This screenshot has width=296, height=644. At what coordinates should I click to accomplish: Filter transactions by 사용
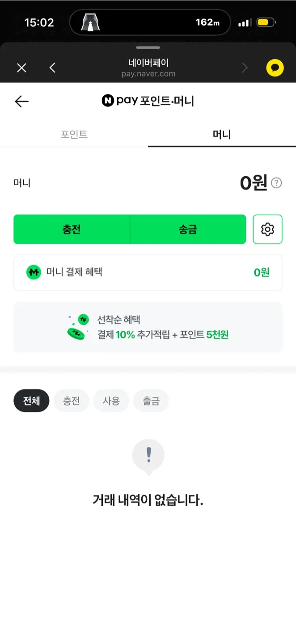click(111, 401)
